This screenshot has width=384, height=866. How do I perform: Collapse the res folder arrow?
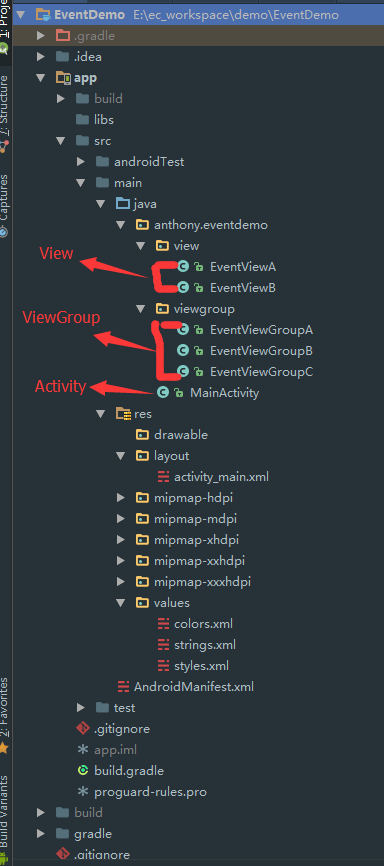pos(101,414)
